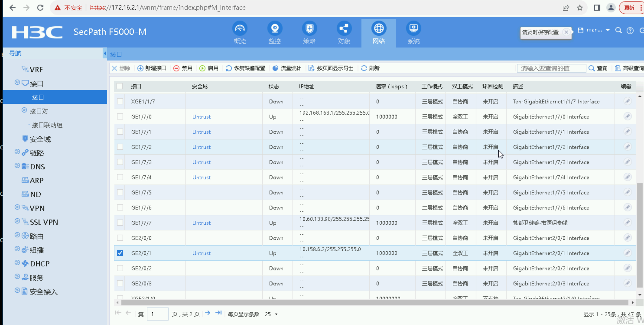Select 接口联动组 in navigation tree
This screenshot has height=325, width=644.
click(x=47, y=125)
